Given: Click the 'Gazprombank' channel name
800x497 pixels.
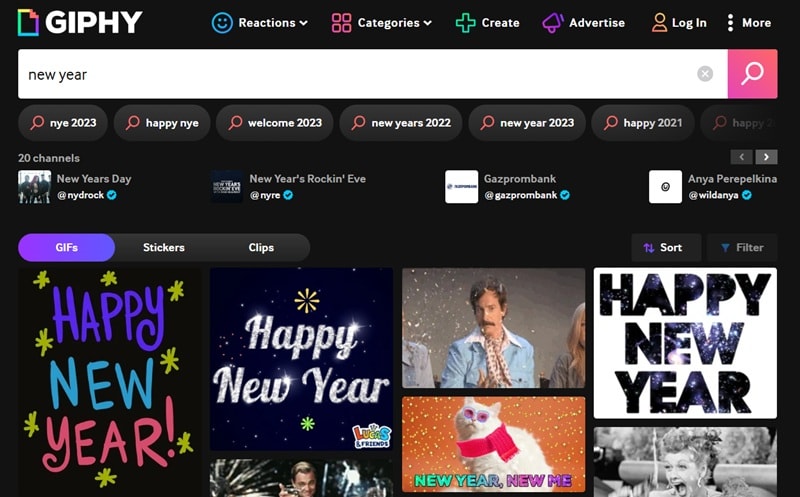Looking at the screenshot, I should tap(520, 179).
